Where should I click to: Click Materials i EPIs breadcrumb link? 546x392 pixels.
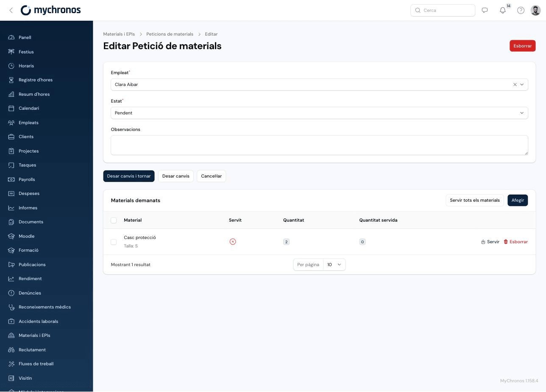(119, 34)
